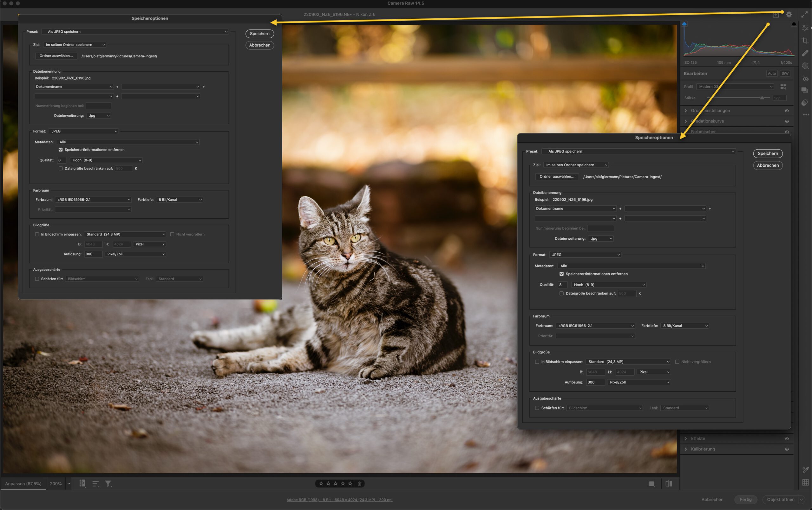Click the Fertig button

[745, 500]
